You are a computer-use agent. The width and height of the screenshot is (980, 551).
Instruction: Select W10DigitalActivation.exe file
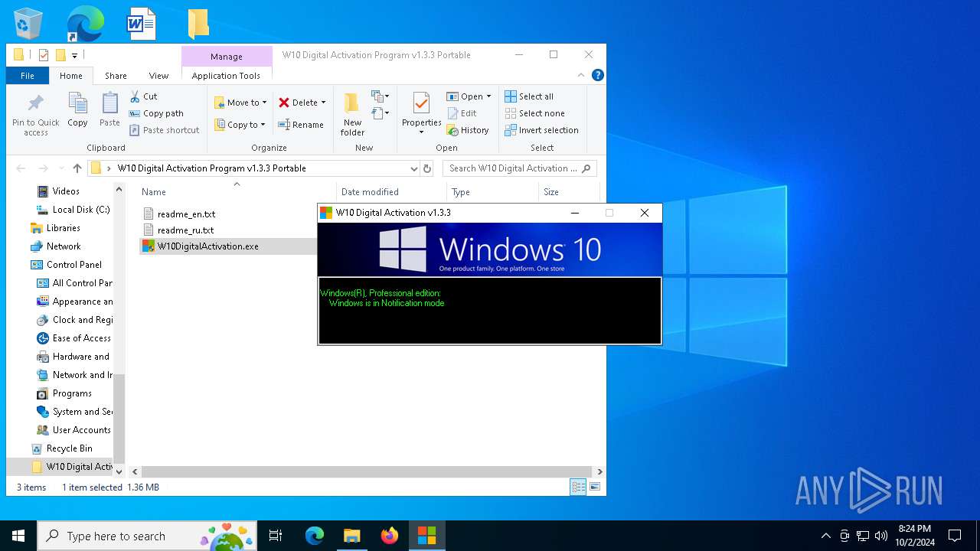click(207, 246)
